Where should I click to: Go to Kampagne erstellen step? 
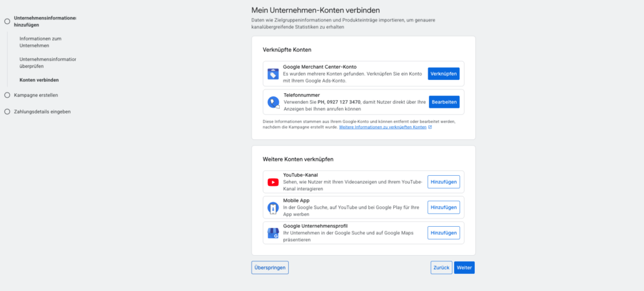click(x=36, y=95)
